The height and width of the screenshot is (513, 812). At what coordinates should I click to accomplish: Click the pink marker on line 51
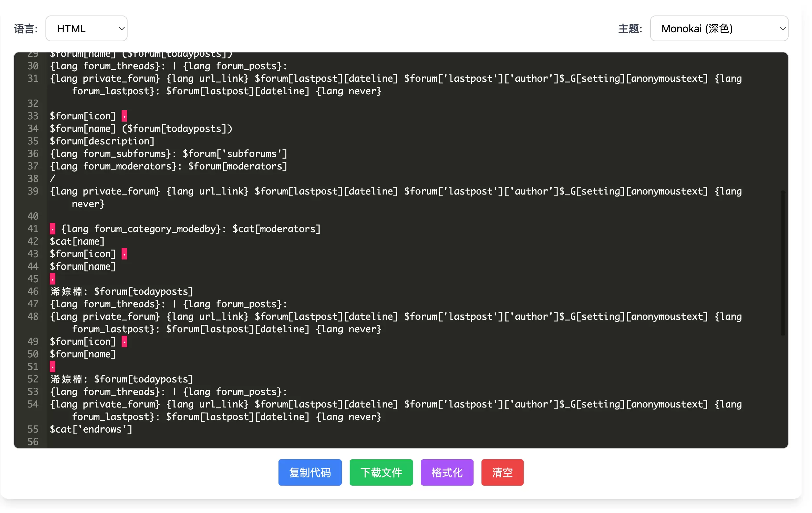click(x=53, y=366)
